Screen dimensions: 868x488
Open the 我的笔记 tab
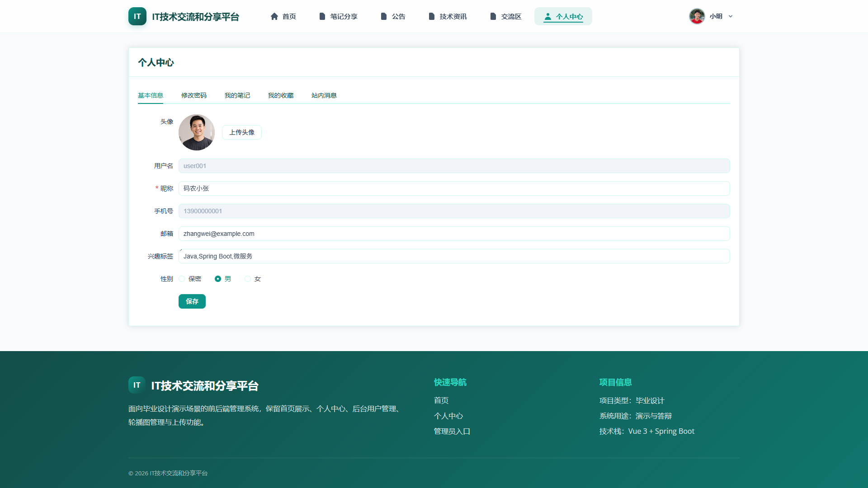(237, 95)
